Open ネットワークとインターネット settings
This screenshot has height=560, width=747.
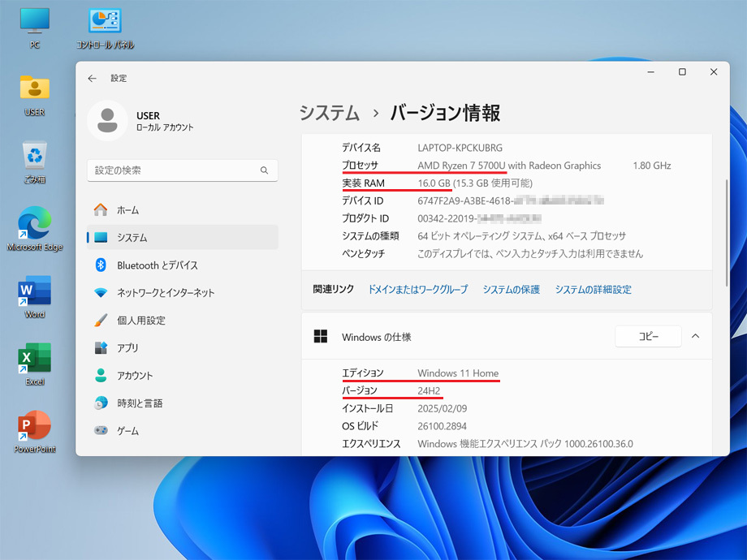[x=183, y=292]
